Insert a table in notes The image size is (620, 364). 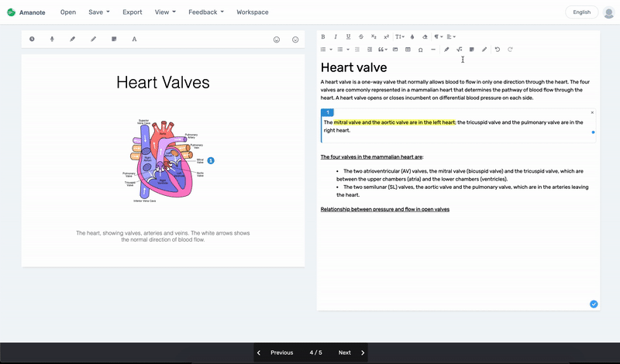tap(408, 50)
